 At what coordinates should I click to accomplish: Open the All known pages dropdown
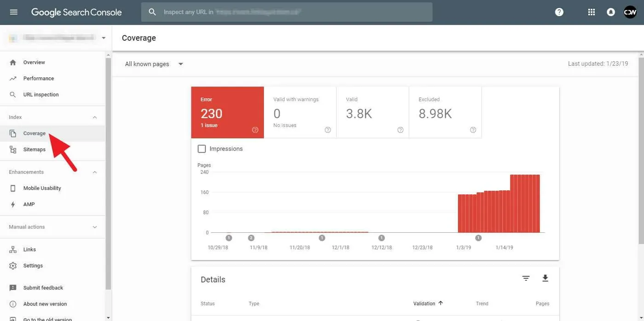pos(154,64)
